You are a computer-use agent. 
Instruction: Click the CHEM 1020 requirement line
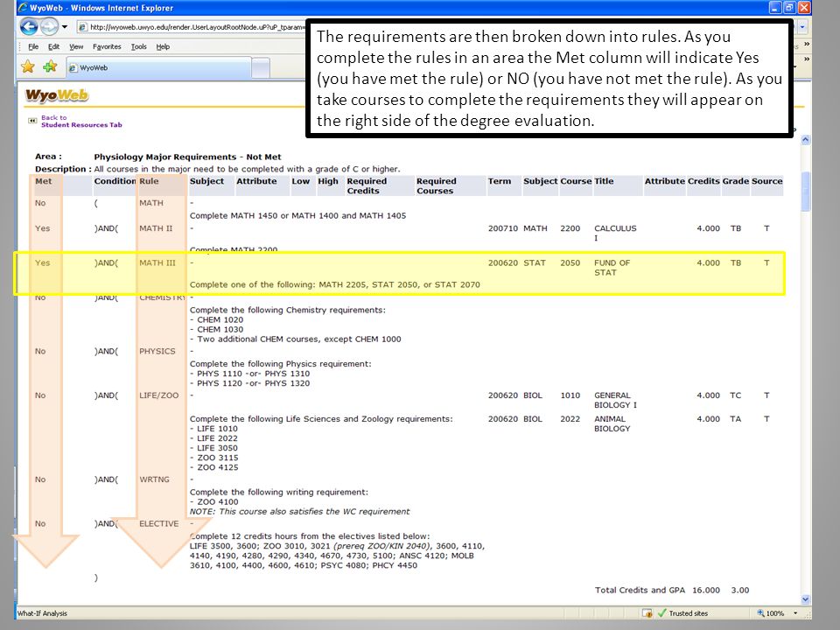click(x=216, y=320)
